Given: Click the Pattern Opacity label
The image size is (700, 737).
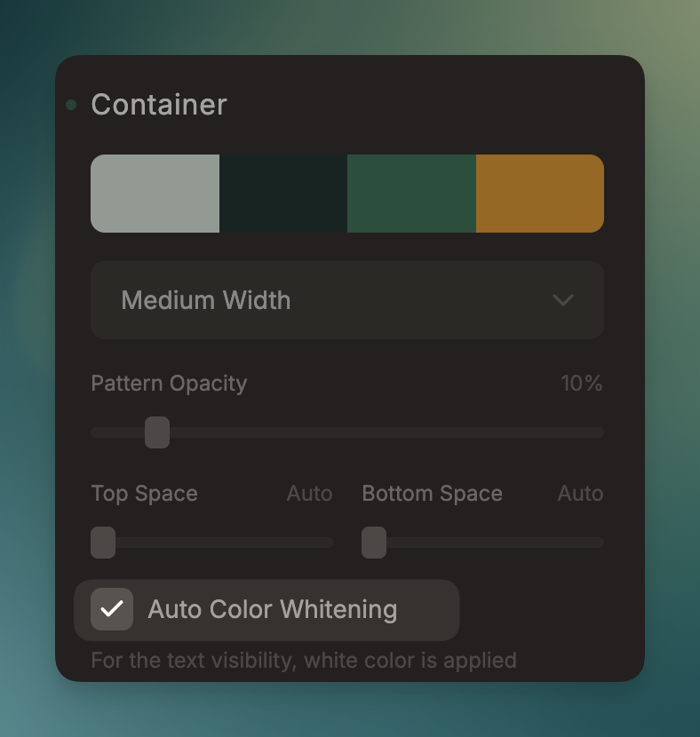Looking at the screenshot, I should 169,384.
